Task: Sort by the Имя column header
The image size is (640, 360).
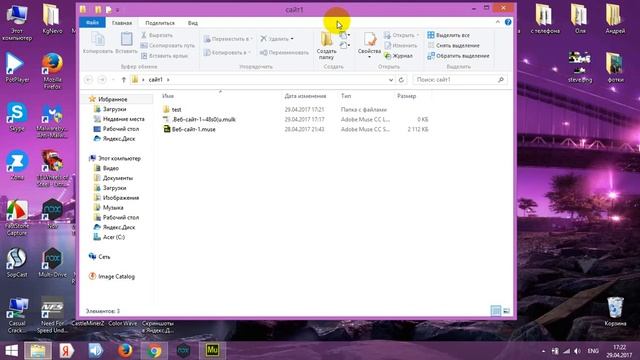Action: [168, 96]
